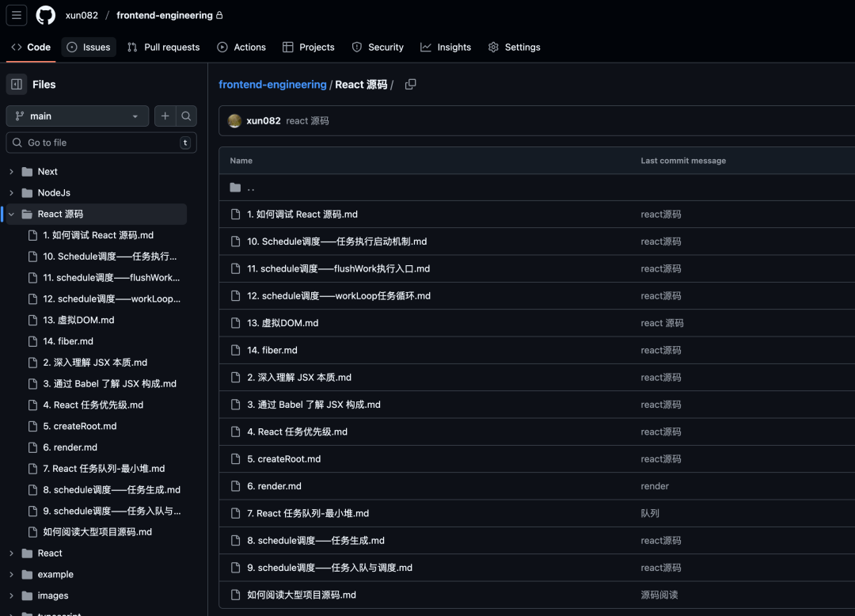Click the Actions play icon
Viewport: 855px width, 616px height.
pos(222,48)
